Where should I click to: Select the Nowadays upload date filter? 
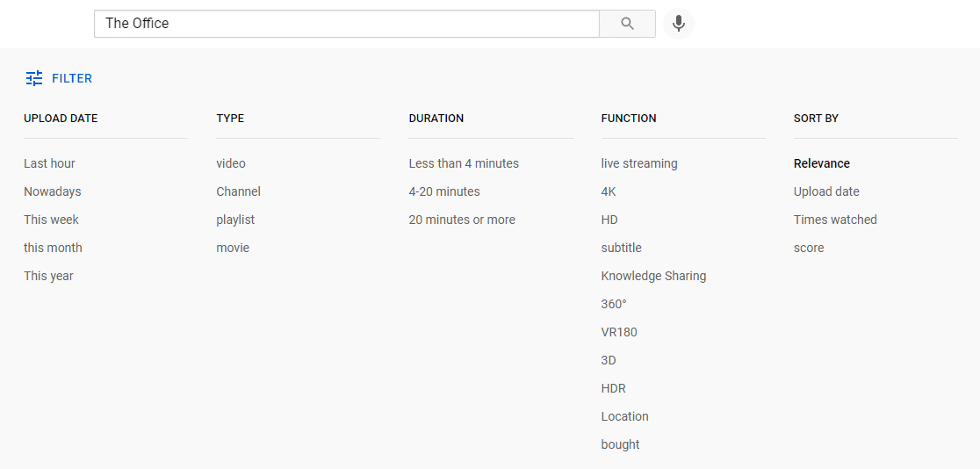click(53, 191)
